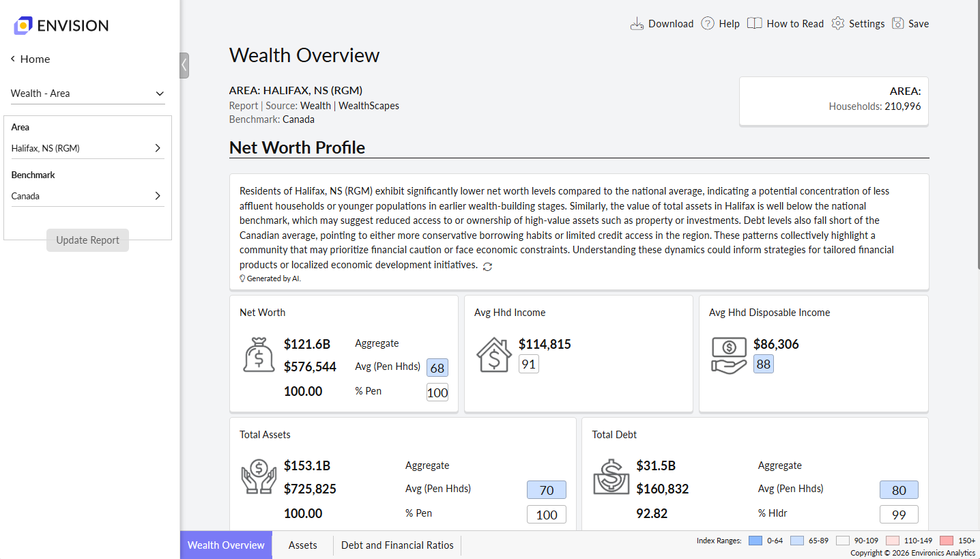Click the Wealth Overview page title
The height and width of the screenshot is (559, 980).
(x=304, y=55)
